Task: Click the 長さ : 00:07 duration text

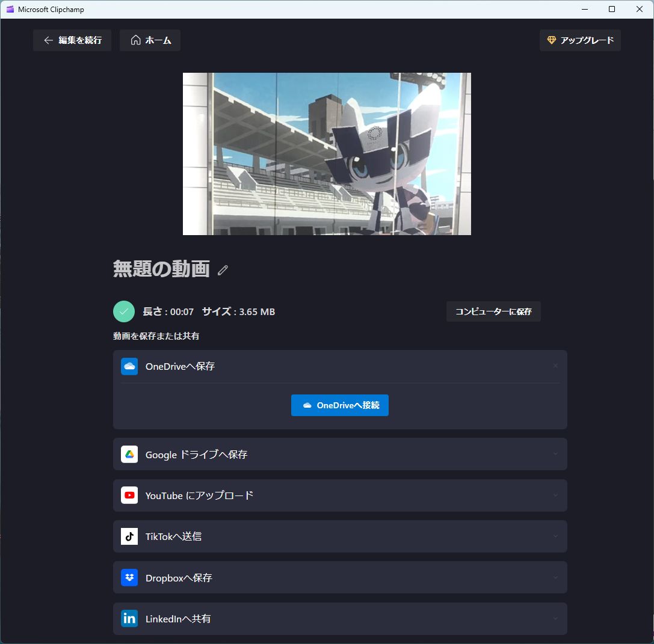Action: tap(168, 311)
